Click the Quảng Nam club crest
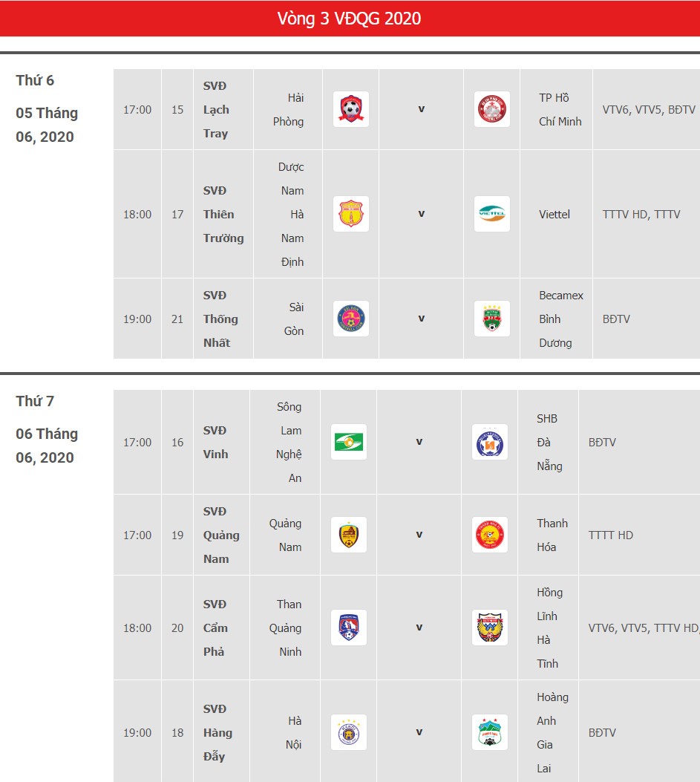This screenshot has width=700, height=782. (x=349, y=535)
